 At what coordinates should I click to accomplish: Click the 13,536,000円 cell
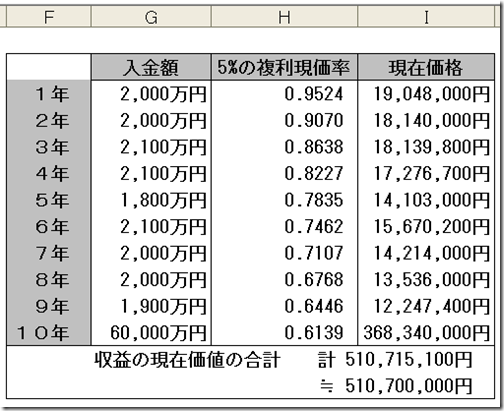pyautogui.click(x=426, y=280)
